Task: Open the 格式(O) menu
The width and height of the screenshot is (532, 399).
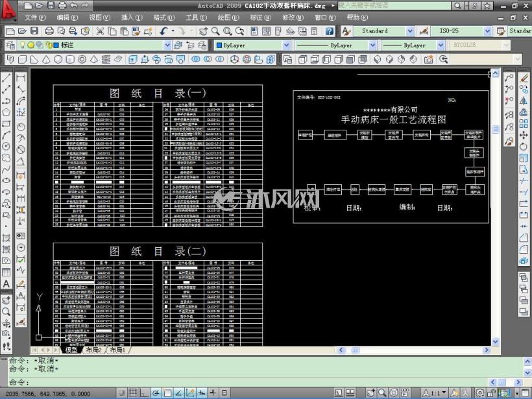Action: click(164, 18)
